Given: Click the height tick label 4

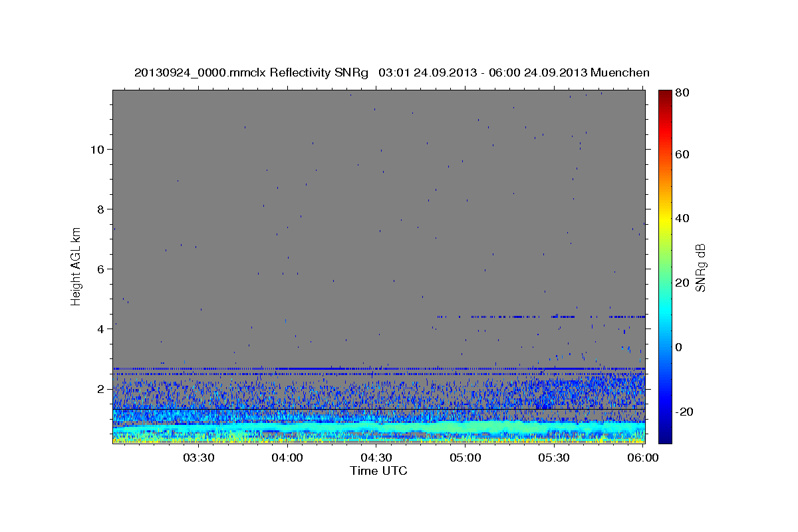Looking at the screenshot, I should coord(100,329).
